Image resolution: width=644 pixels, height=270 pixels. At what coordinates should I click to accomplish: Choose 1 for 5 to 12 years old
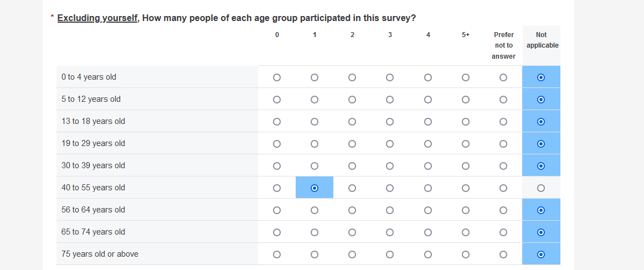[x=315, y=100]
